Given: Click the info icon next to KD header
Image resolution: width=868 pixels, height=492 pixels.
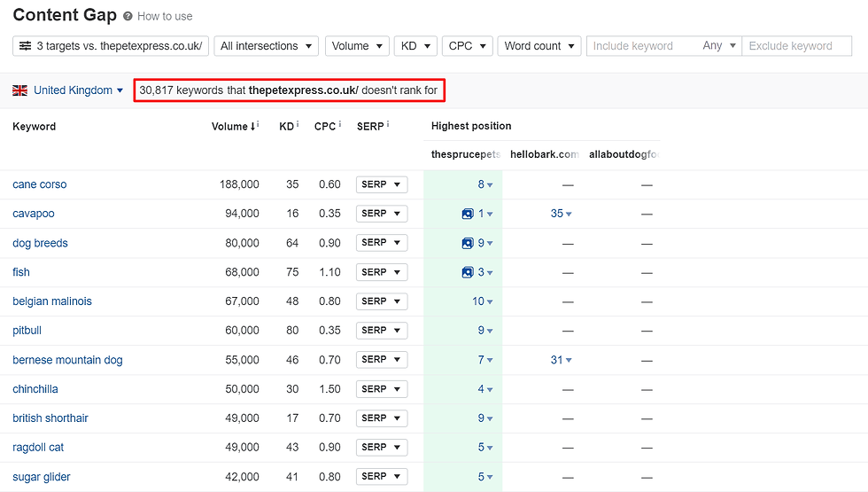Looking at the screenshot, I should (298, 124).
